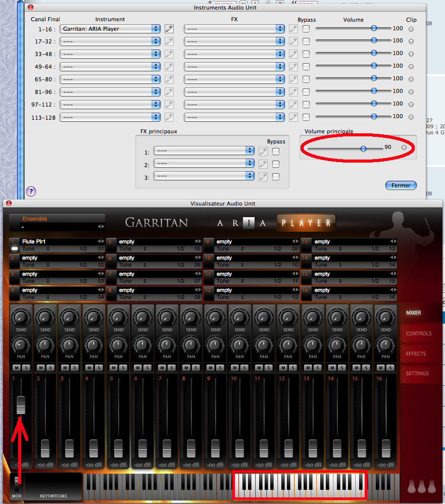This screenshot has width=445, height=504.
Task: Open the Garritan: ARIA Player instrument dropdown
Action: [110, 29]
